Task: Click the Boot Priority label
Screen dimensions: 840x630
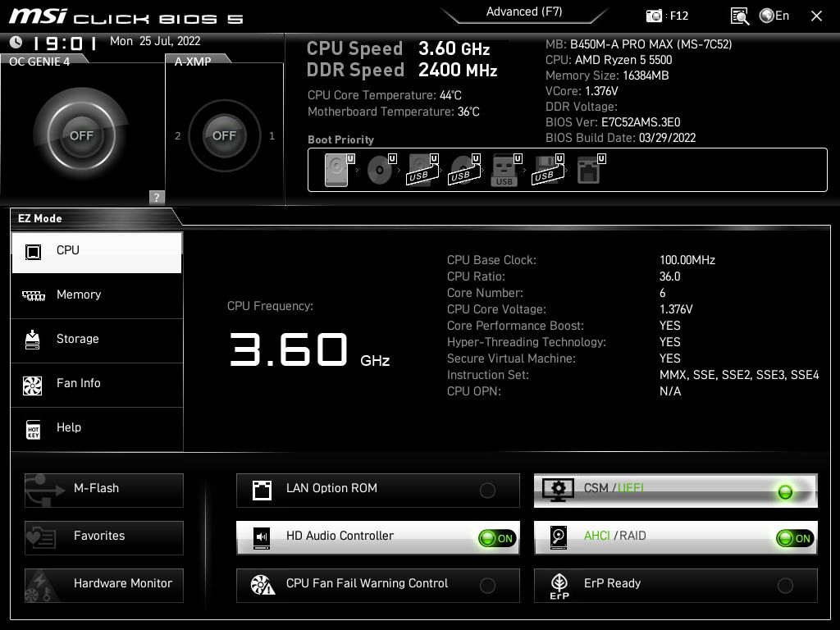Action: point(340,139)
